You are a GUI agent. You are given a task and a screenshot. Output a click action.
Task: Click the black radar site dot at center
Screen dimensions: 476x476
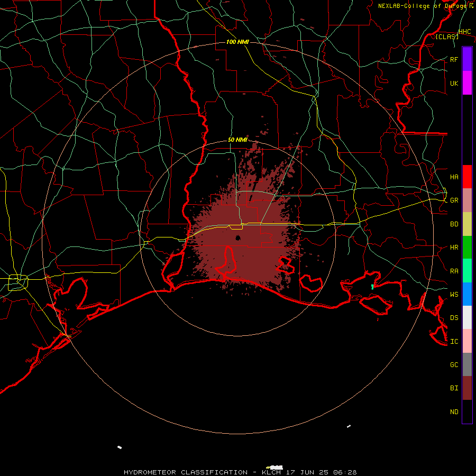click(x=238, y=237)
